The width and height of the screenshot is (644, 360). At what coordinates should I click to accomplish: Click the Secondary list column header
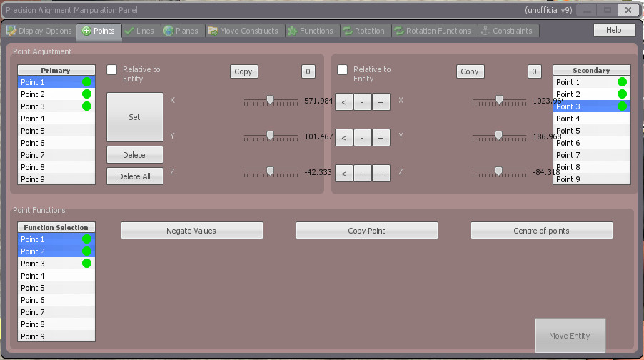tap(592, 70)
